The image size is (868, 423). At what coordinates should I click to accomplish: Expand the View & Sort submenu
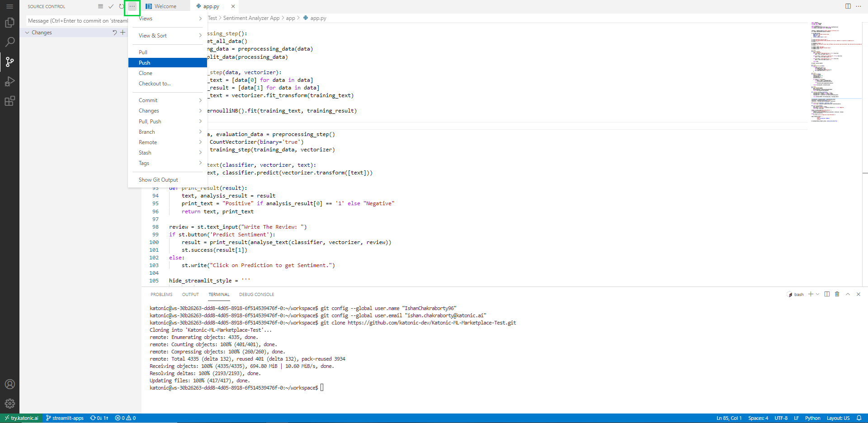click(168, 36)
